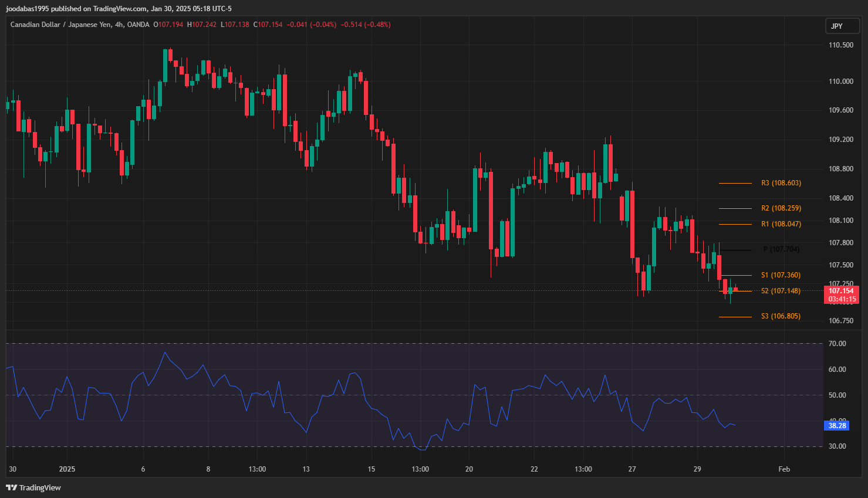Click the R1 (108.047) resistance label
This screenshot has width=868, height=498.
[781, 224]
